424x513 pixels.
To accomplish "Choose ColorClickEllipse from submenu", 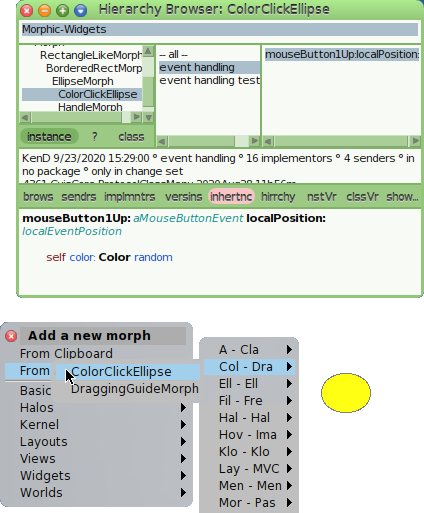I will tap(128, 372).
